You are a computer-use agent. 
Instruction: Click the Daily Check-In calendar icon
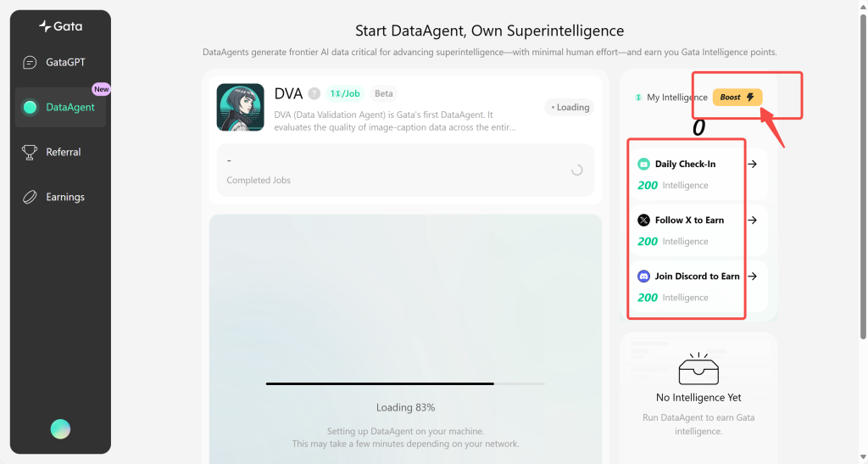pyautogui.click(x=643, y=164)
